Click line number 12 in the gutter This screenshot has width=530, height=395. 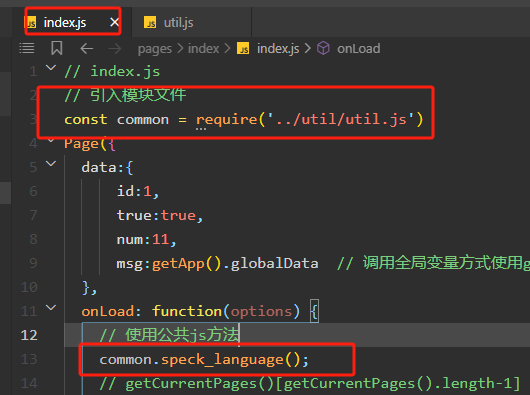[x=29, y=335]
